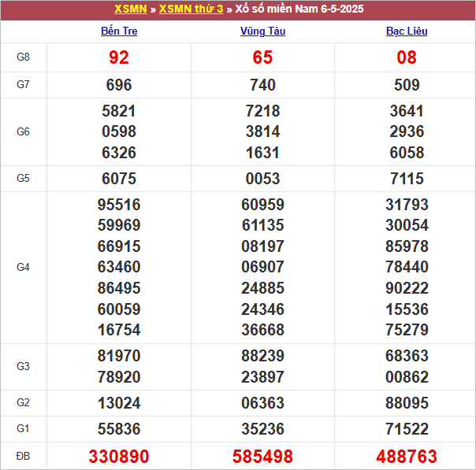Viewport: 476px width, 470px height.
Task: Click the G3 number 78920
Action: pos(119,377)
